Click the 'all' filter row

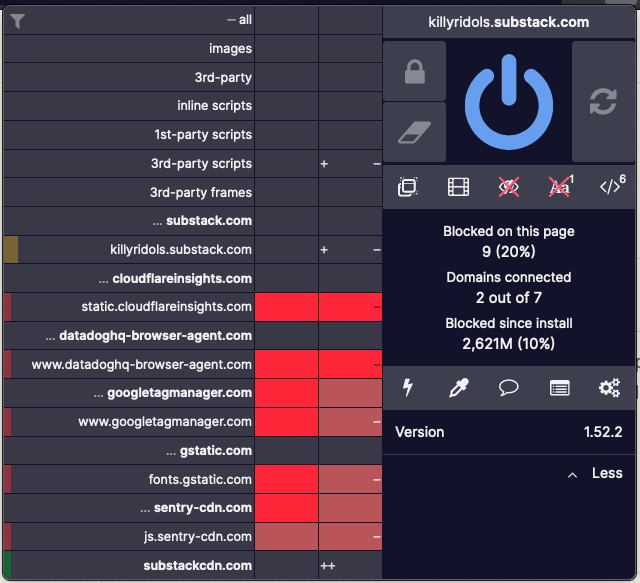pyautogui.click(x=129, y=20)
